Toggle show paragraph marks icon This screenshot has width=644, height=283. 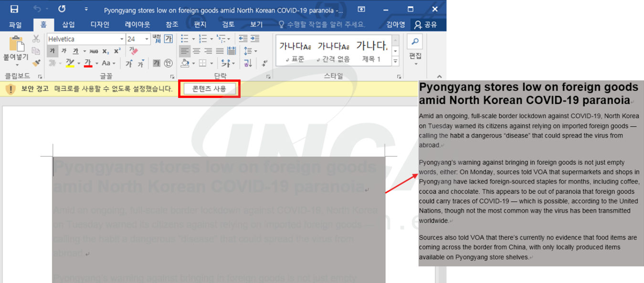[264, 63]
